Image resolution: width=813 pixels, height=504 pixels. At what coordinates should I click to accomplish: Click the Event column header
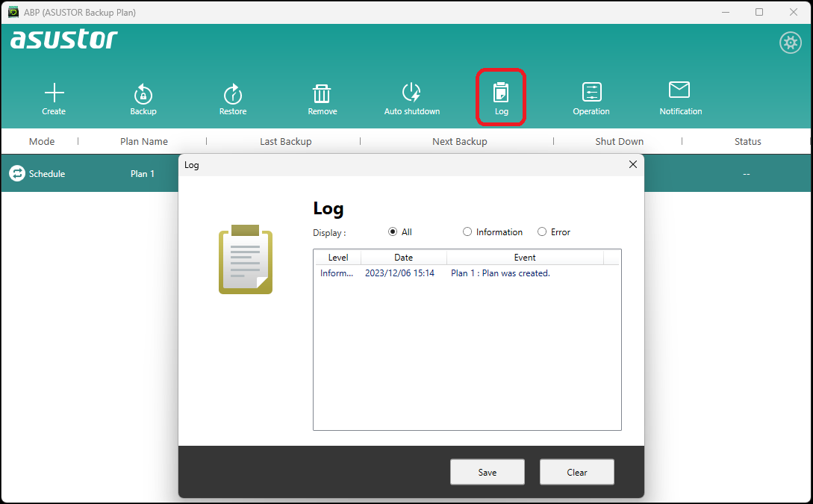click(525, 258)
